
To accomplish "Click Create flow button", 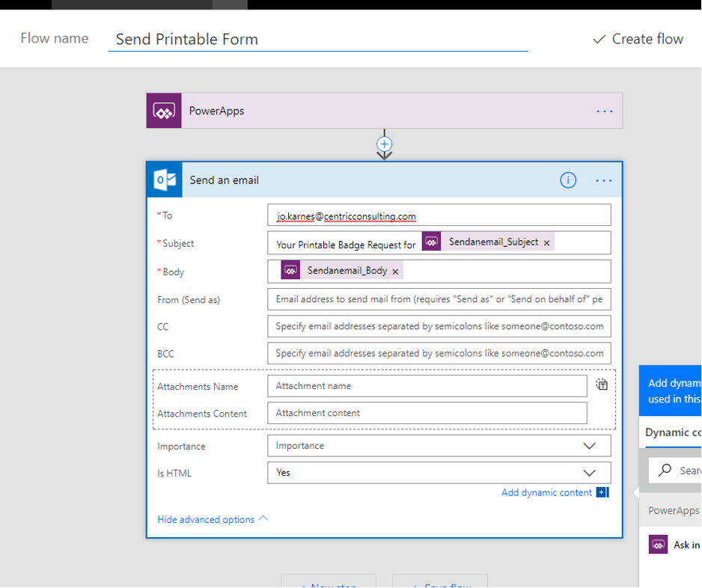I will (638, 39).
